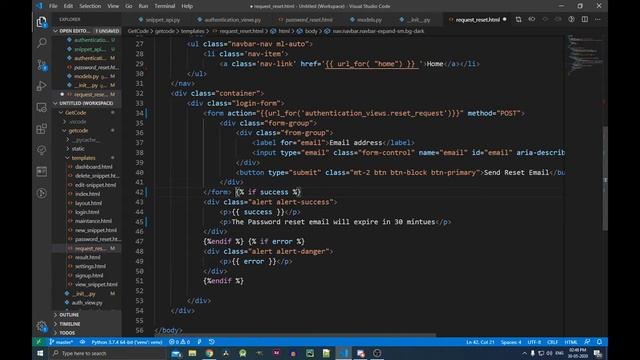Click the history restore icon in status bar
Viewport: 640px width, 360px height.
[211, 342]
